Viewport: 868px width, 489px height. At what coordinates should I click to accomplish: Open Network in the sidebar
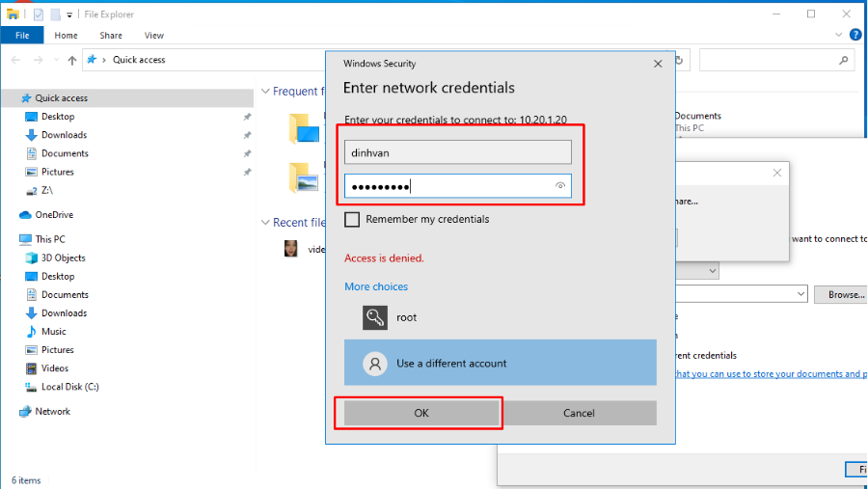click(53, 412)
